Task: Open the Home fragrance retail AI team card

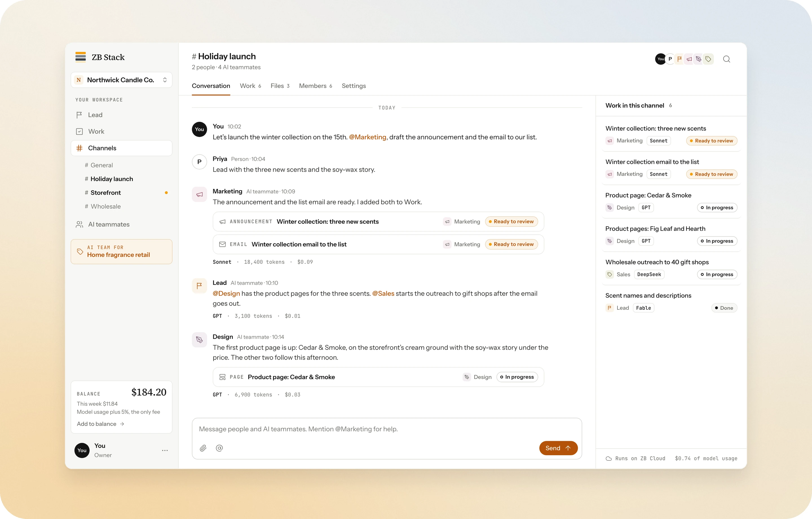Action: pos(122,252)
